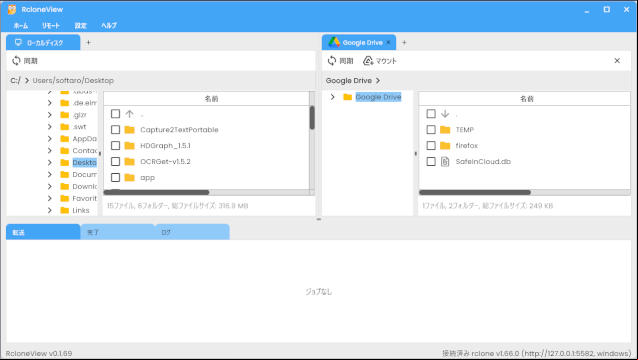Viewport: 638px width, 360px height.
Task: Click the sync icon in Google Drive panel
Action: pyautogui.click(x=332, y=61)
